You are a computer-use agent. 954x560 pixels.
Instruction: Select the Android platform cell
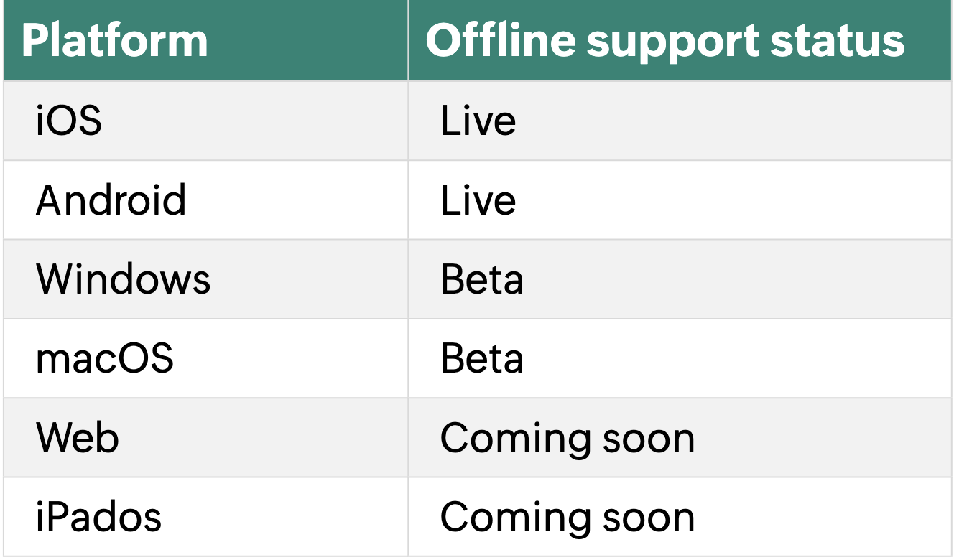click(206, 200)
